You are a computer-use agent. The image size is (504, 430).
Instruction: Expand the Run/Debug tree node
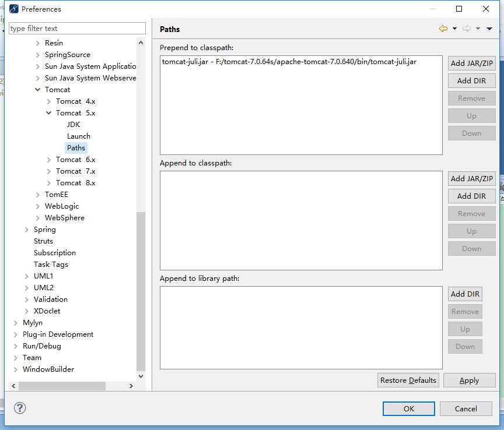coord(15,346)
